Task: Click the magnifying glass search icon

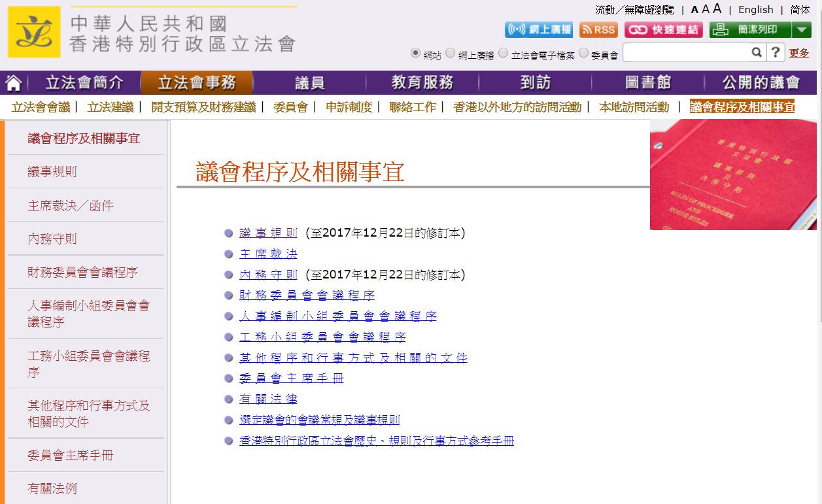Action: tap(756, 53)
